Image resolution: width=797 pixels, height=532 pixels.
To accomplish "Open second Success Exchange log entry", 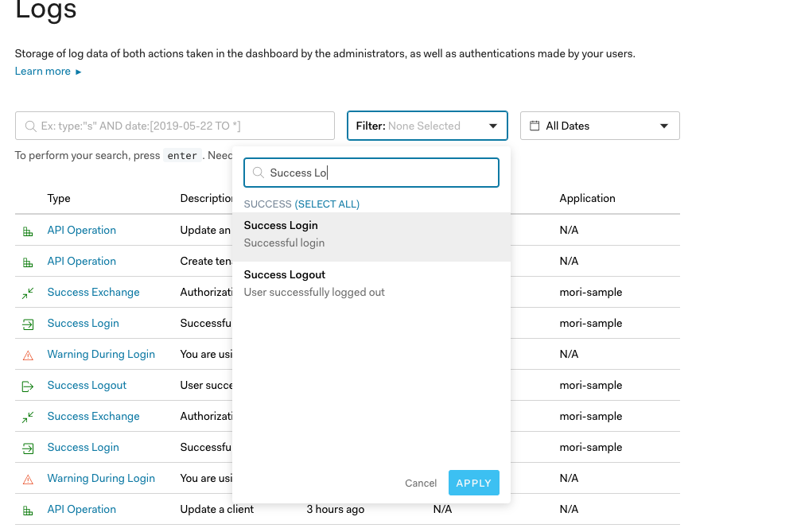I will coord(93,417).
